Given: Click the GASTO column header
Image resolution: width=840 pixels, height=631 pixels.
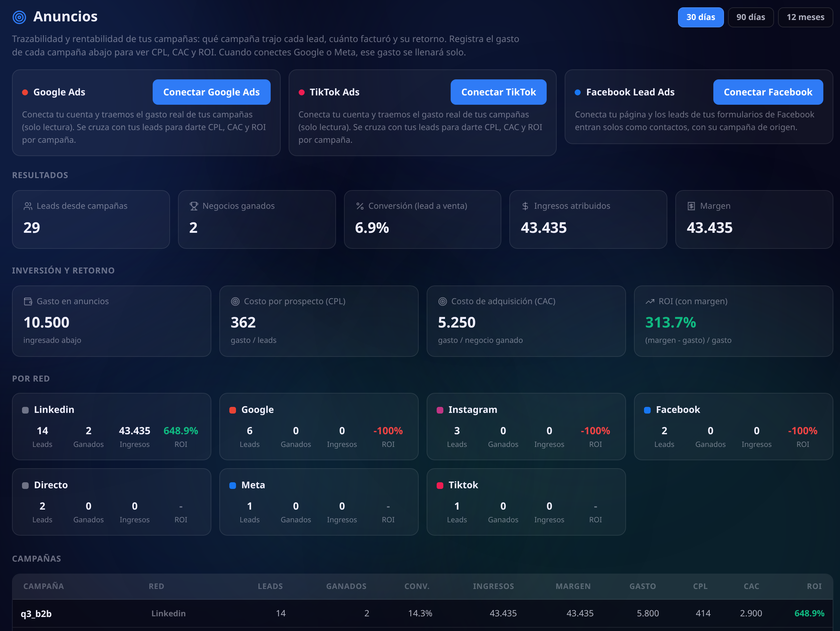Looking at the screenshot, I should [643, 586].
